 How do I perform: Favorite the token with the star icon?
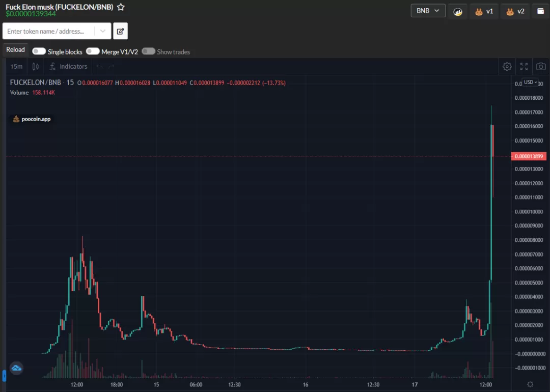121,7
